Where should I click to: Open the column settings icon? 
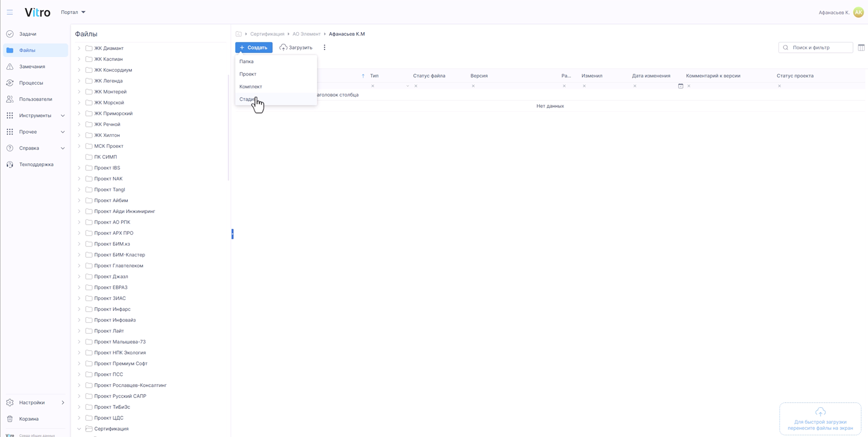(861, 47)
